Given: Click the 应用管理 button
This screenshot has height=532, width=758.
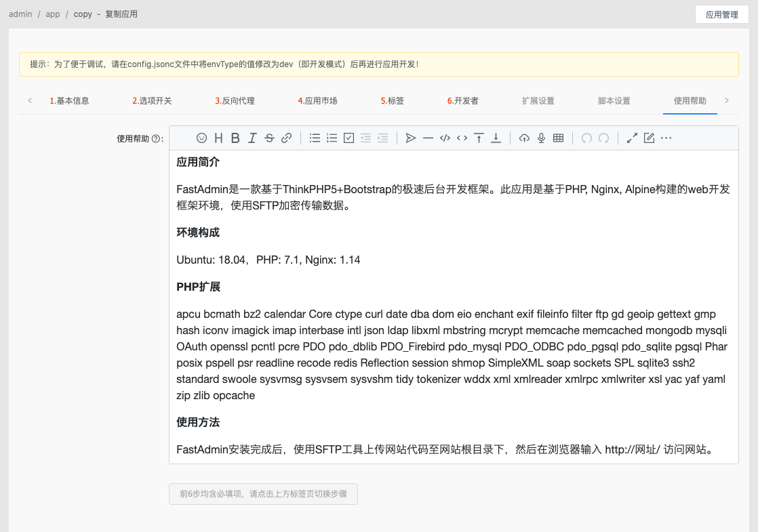Looking at the screenshot, I should point(721,14).
